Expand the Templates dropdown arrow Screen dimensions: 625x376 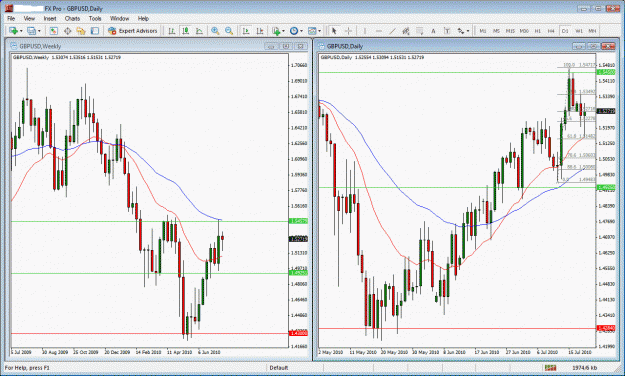(x=320, y=31)
